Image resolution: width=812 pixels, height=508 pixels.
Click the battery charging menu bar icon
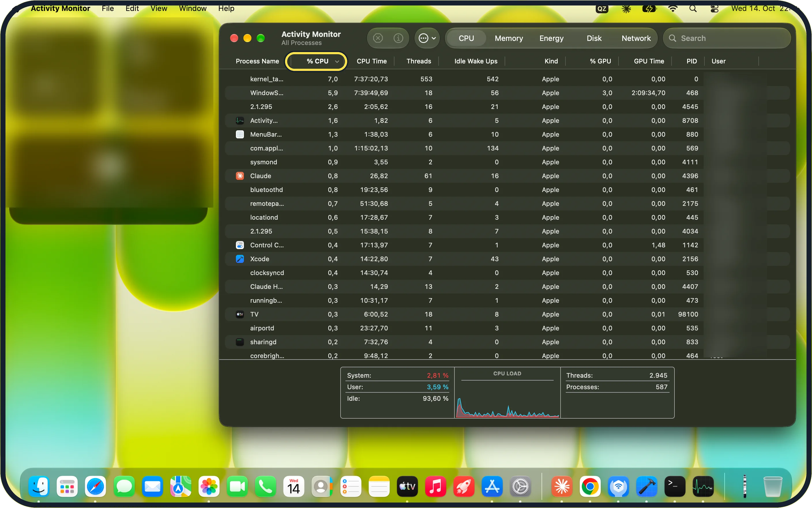click(x=649, y=9)
